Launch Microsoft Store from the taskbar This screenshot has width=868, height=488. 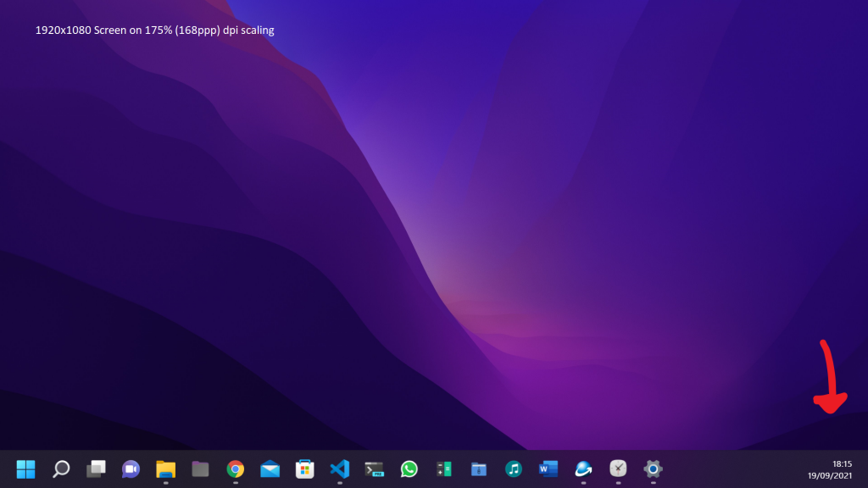pos(304,469)
